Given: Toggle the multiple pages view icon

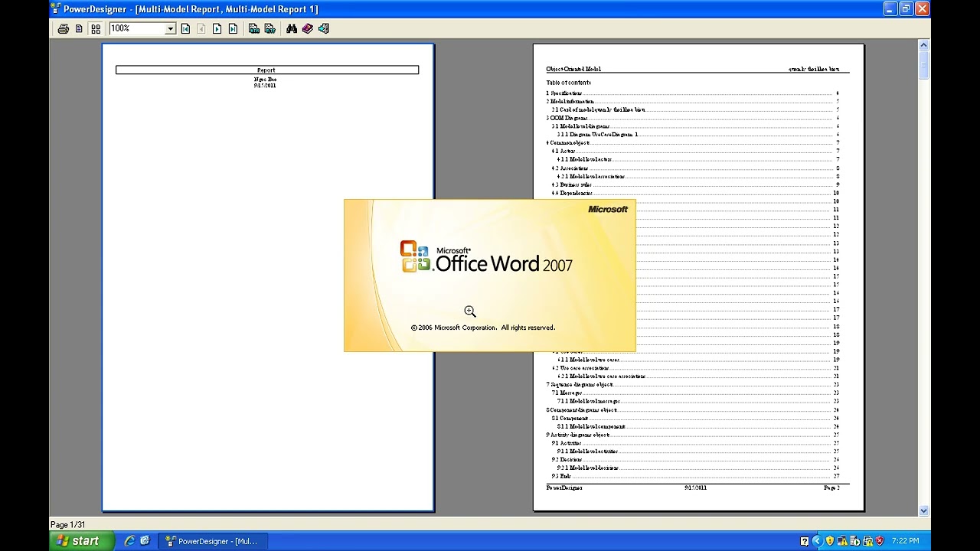Looking at the screenshot, I should [x=96, y=29].
